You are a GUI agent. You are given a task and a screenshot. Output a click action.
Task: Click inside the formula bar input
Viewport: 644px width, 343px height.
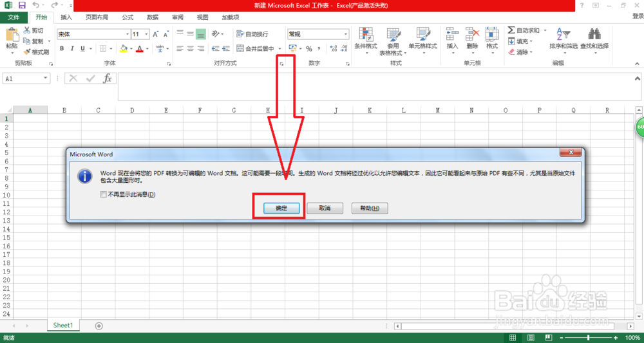point(375,87)
